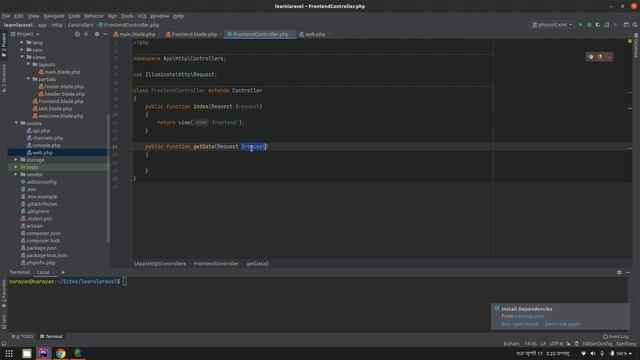Toggle the read-only lock icon in status bar

(568, 344)
